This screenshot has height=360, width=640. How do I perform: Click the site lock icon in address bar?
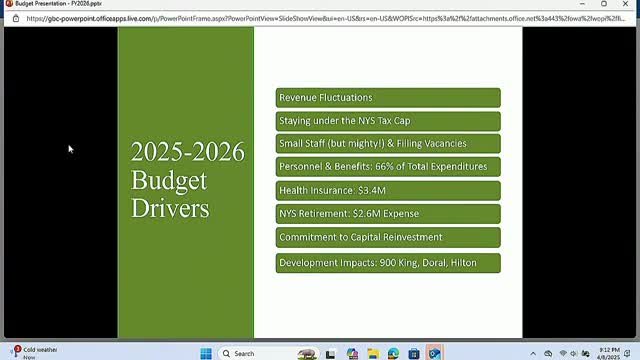point(16,19)
